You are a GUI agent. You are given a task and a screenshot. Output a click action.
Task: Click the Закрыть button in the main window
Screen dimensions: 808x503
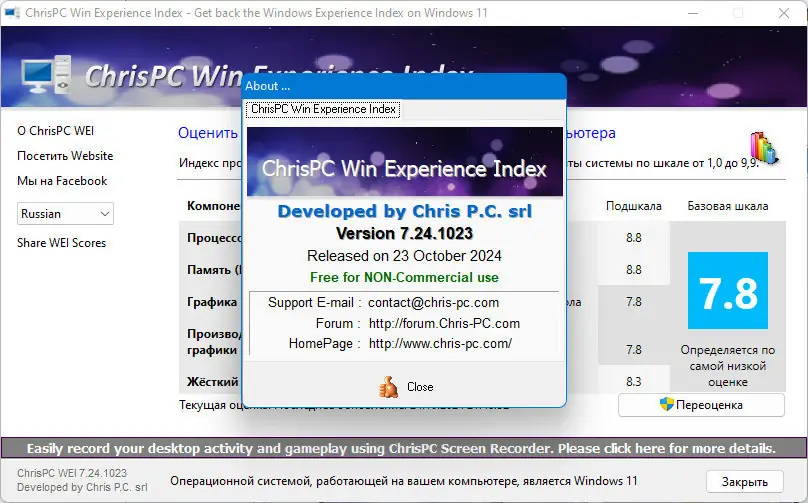pyautogui.click(x=745, y=482)
